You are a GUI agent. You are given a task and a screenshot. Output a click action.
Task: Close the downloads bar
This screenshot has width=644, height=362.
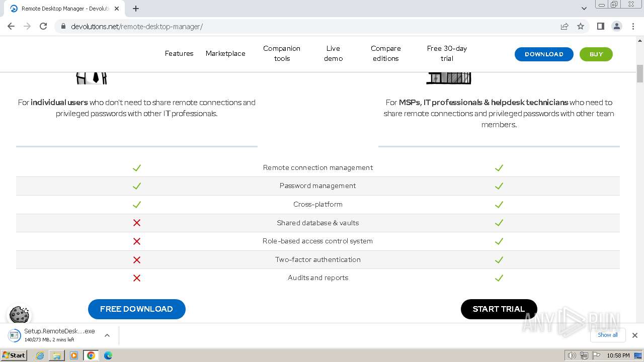[634, 335]
